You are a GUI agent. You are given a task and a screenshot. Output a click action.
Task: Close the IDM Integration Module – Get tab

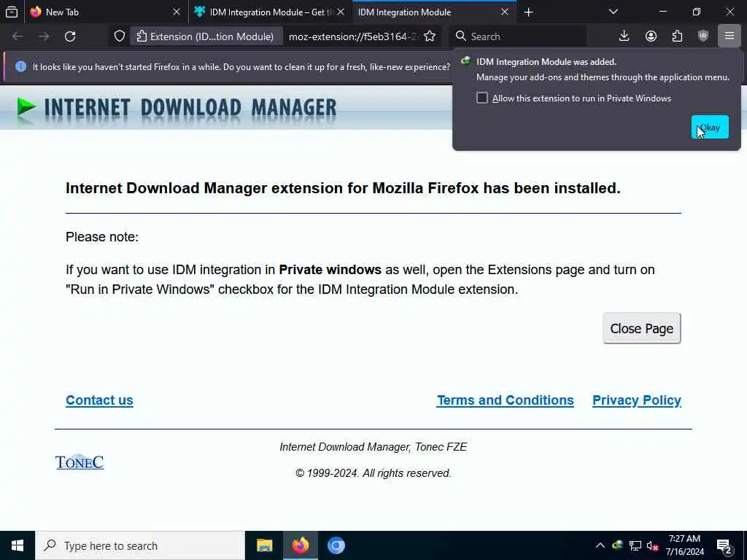pos(341,12)
